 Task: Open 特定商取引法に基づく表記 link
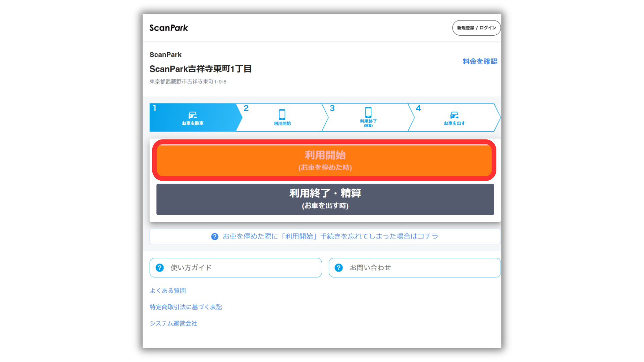tap(186, 307)
